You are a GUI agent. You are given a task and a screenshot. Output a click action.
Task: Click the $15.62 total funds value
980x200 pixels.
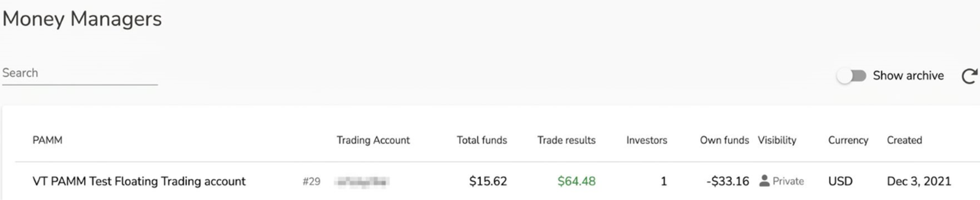(488, 181)
